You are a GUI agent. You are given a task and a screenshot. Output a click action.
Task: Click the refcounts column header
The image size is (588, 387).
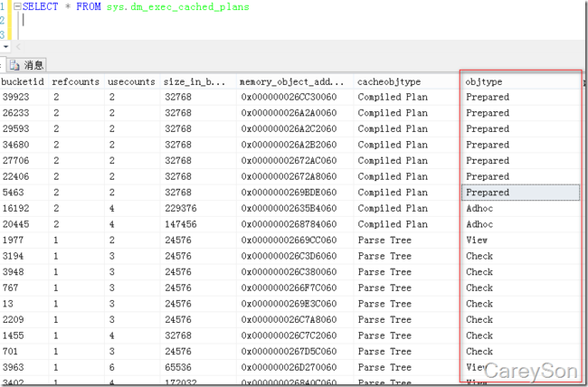[75, 81]
